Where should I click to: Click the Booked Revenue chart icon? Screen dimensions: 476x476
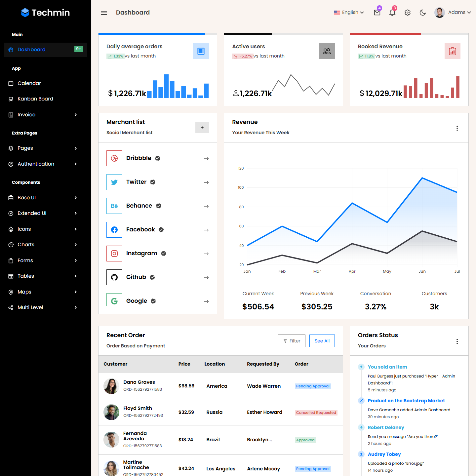452,51
